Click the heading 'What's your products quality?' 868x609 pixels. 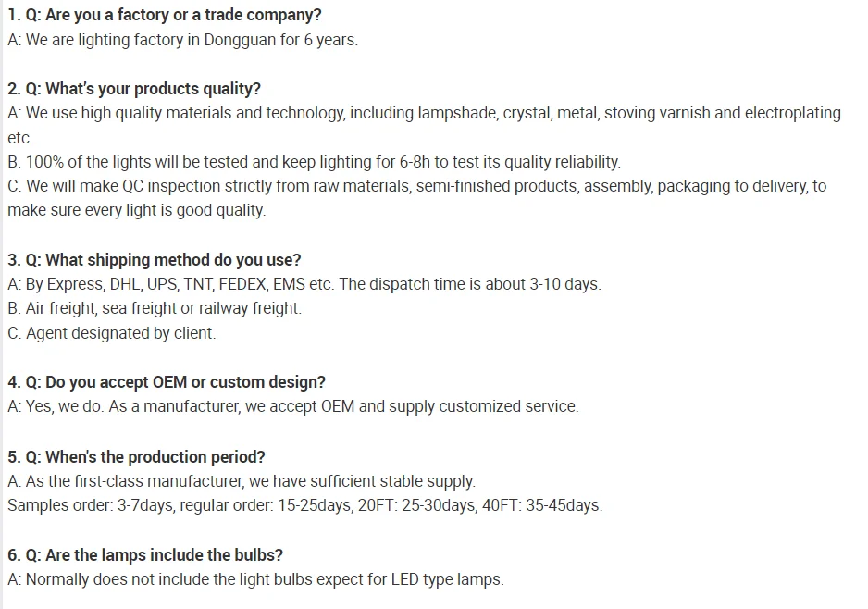(134, 89)
